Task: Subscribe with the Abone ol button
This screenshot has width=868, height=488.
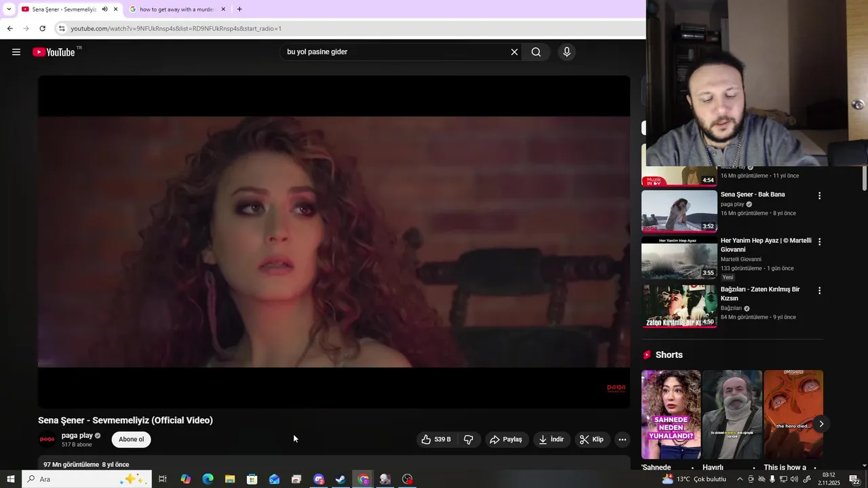Action: click(x=132, y=439)
